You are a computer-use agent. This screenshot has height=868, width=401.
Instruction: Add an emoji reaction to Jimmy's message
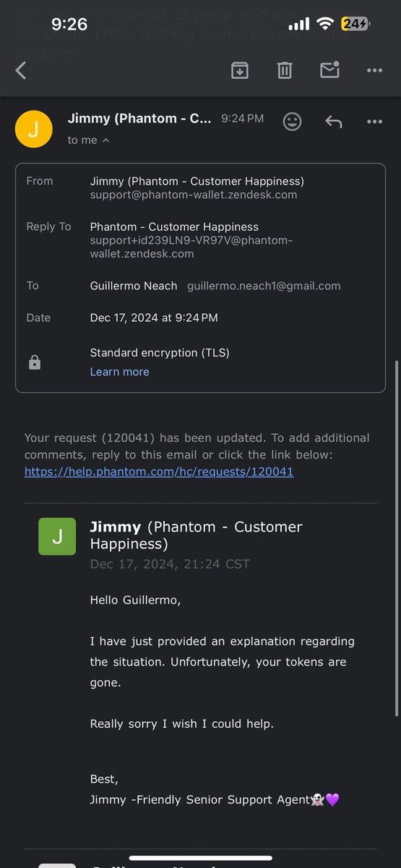coord(292,122)
